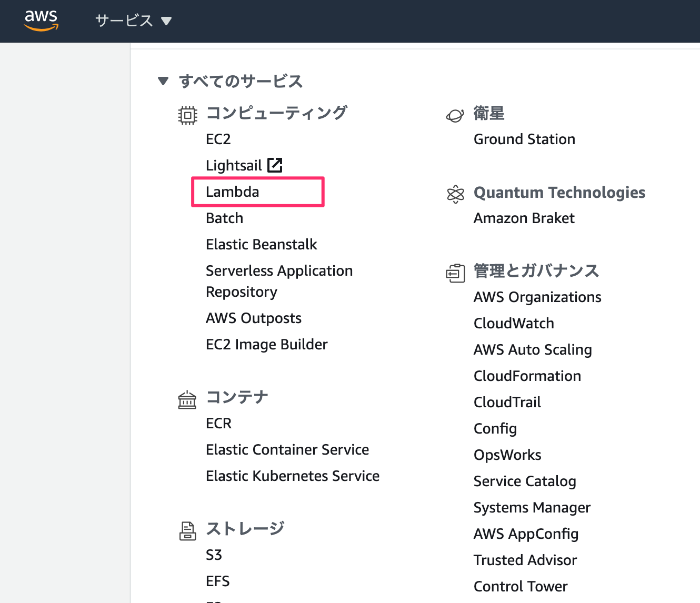The height and width of the screenshot is (603, 700).
Task: Open the Lambda service
Action: tap(233, 192)
